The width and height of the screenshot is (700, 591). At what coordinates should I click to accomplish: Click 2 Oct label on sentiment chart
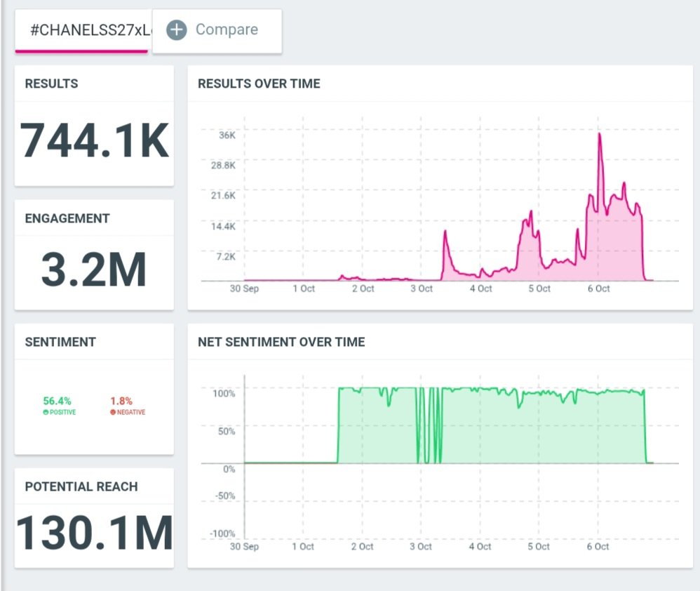(x=362, y=546)
